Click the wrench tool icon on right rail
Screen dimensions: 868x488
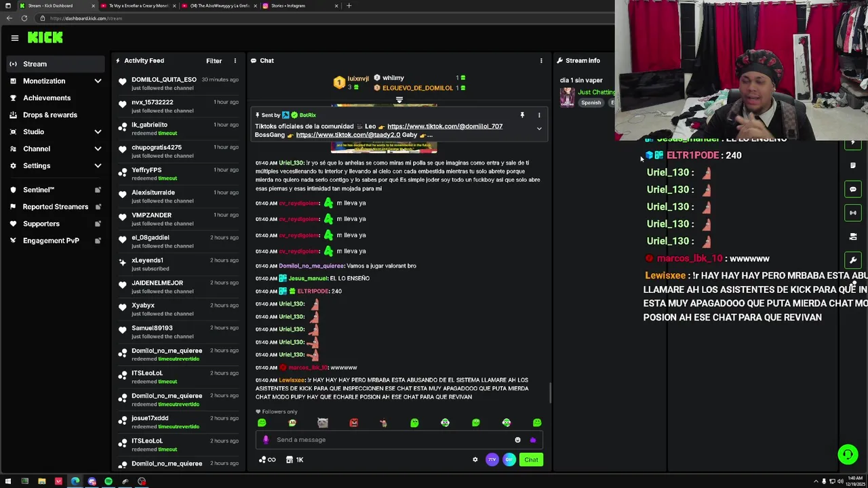pyautogui.click(x=853, y=260)
